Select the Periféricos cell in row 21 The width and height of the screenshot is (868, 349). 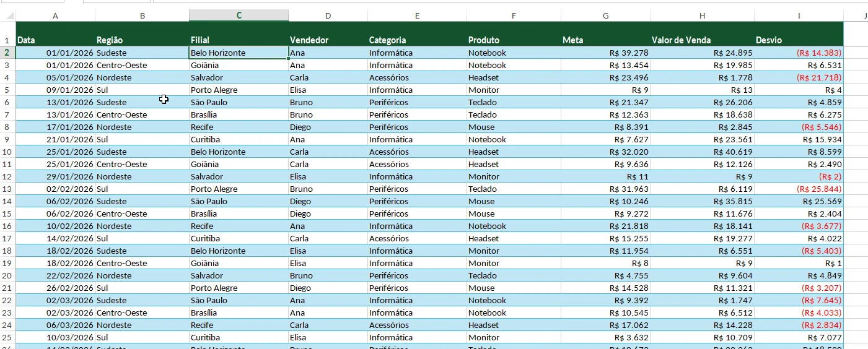coord(418,288)
